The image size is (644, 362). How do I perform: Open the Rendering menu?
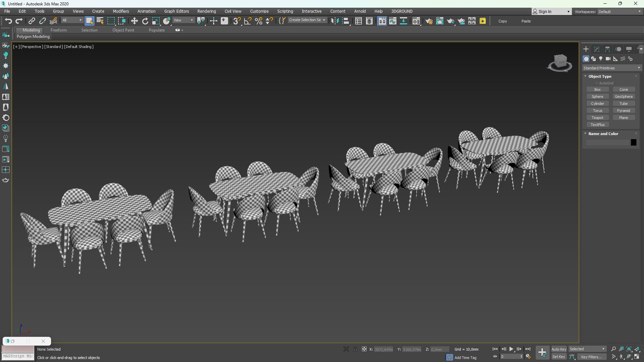(x=207, y=11)
